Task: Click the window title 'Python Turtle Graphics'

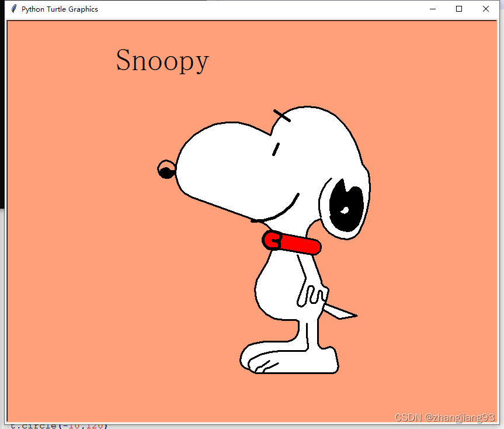Action: coord(60,9)
